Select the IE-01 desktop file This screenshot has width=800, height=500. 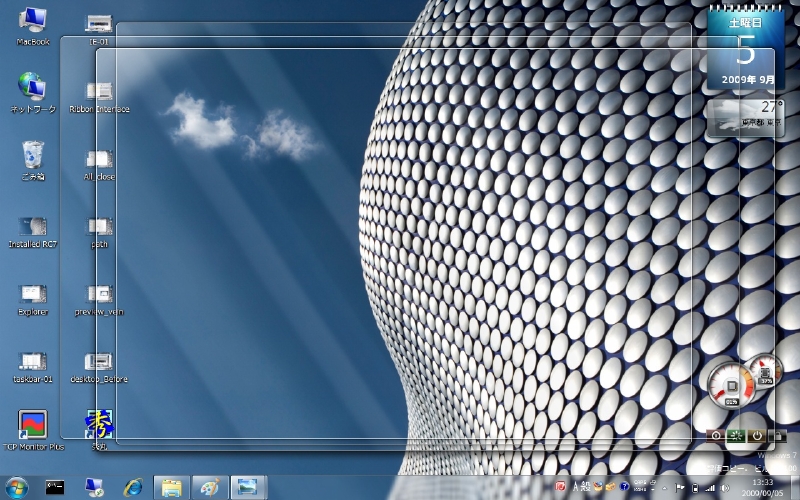coord(99,29)
